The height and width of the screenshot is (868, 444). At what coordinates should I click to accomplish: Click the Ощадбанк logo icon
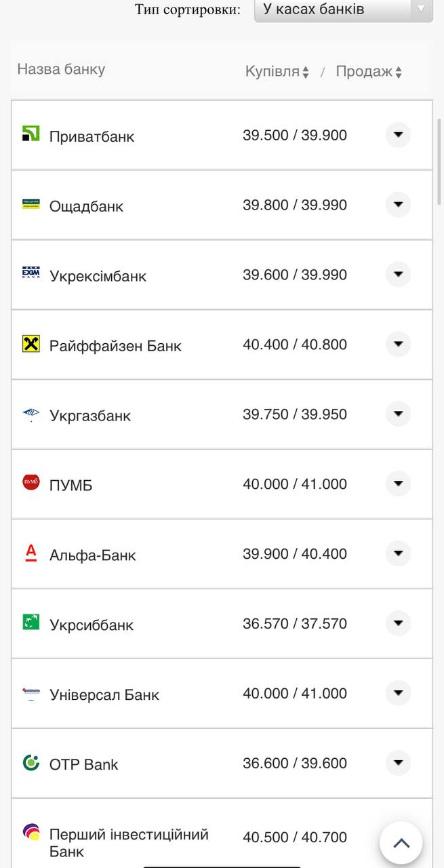click(x=31, y=204)
